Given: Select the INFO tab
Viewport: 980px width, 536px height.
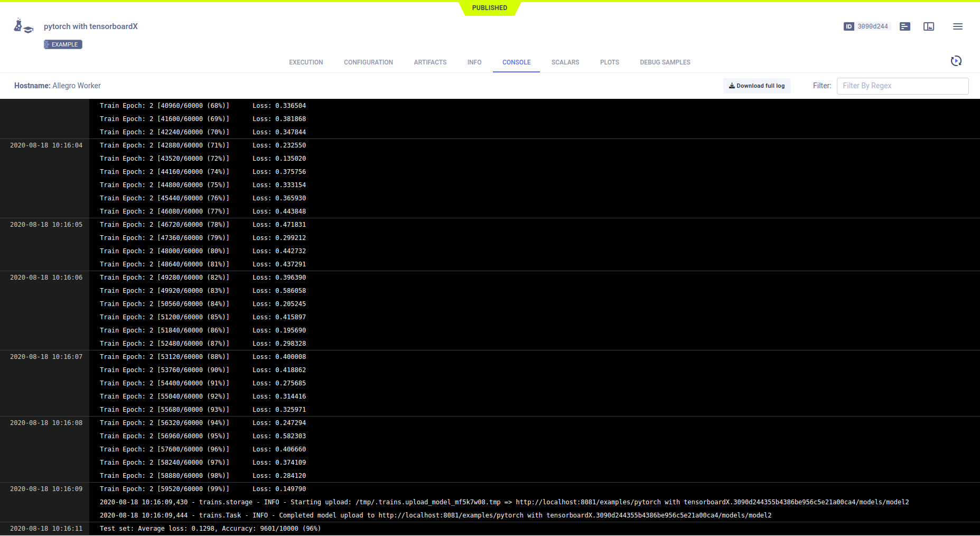Looking at the screenshot, I should coord(474,62).
